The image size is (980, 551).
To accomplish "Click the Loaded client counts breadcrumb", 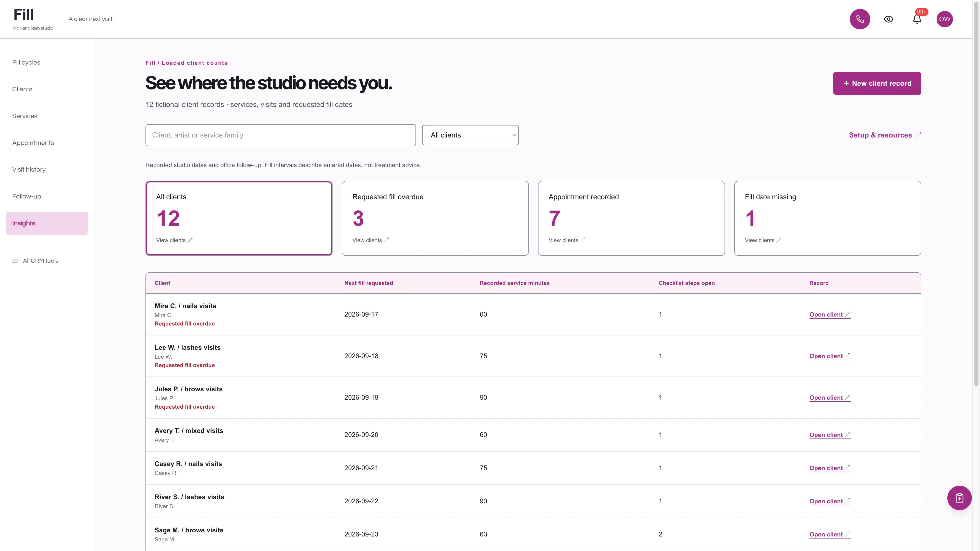I will (x=194, y=63).
